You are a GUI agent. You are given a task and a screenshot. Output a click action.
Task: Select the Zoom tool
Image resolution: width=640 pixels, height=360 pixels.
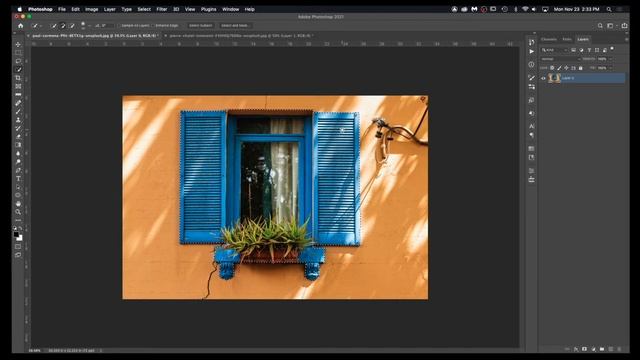pyautogui.click(x=18, y=212)
